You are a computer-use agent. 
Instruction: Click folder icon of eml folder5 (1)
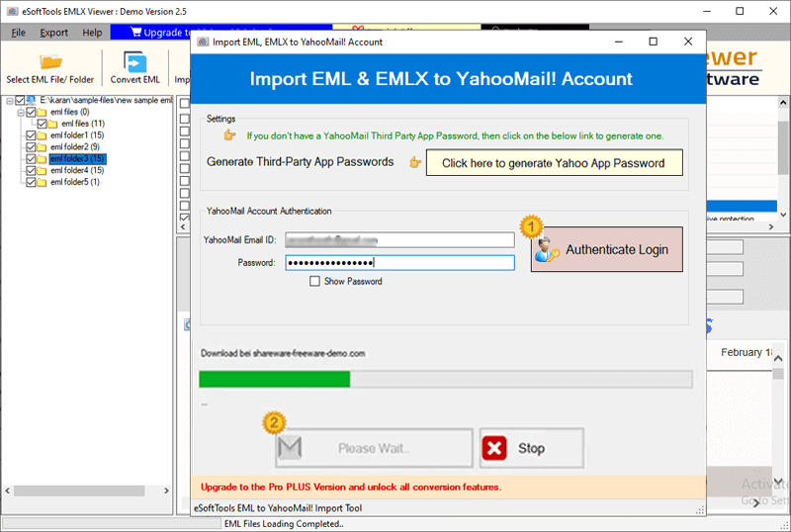(x=42, y=182)
